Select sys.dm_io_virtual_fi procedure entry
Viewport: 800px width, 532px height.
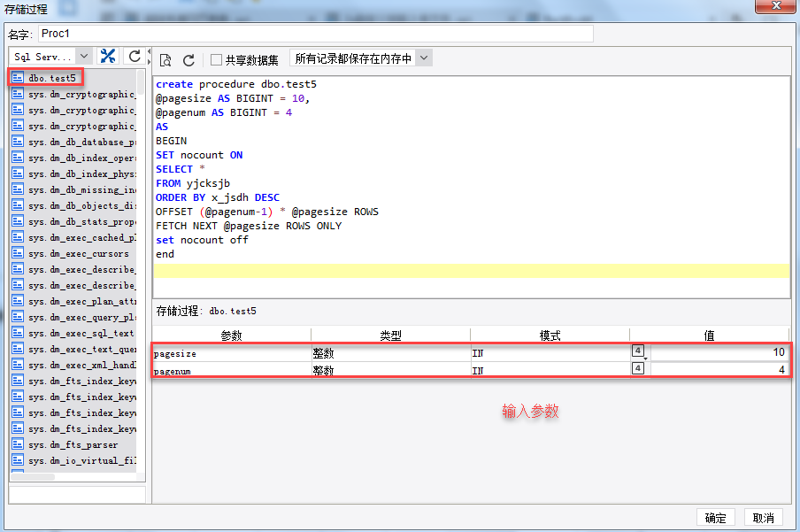[82, 461]
